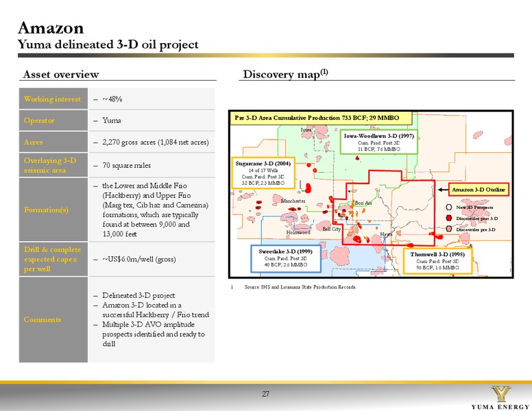Click the Lower and Middle Frio formation description
The height and width of the screenshot is (411, 532).
pos(156,210)
